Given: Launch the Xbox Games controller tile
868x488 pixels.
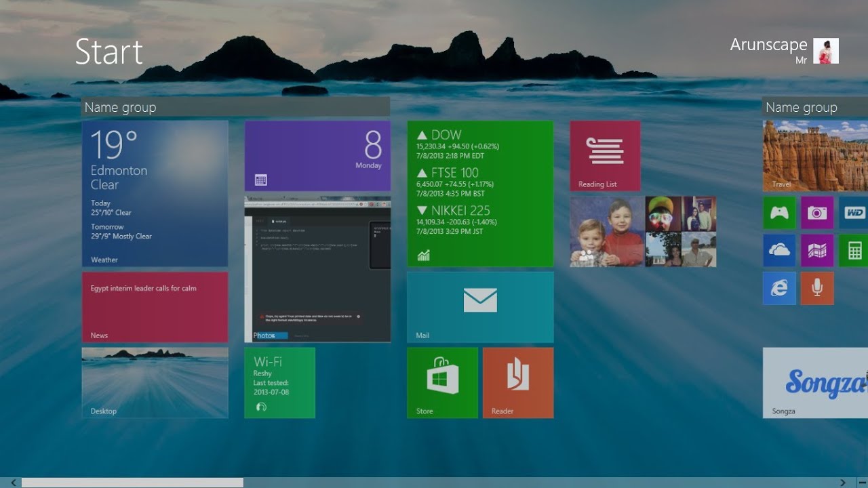Looking at the screenshot, I should (x=779, y=213).
